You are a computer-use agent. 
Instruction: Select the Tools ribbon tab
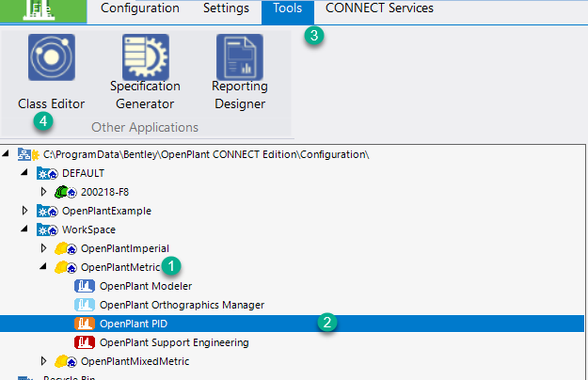pyautogui.click(x=288, y=11)
